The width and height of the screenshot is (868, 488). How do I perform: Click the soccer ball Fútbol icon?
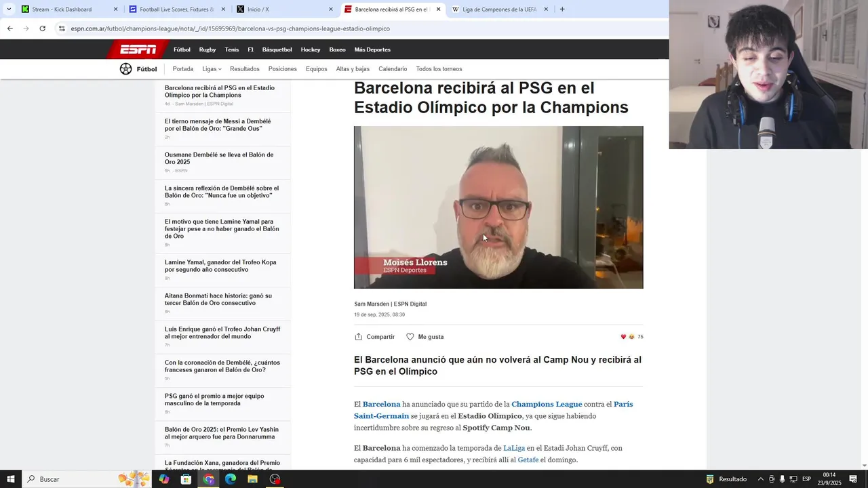click(x=125, y=68)
